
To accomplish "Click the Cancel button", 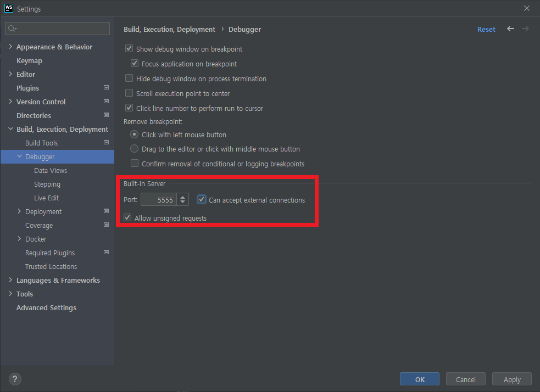I will pyautogui.click(x=466, y=379).
